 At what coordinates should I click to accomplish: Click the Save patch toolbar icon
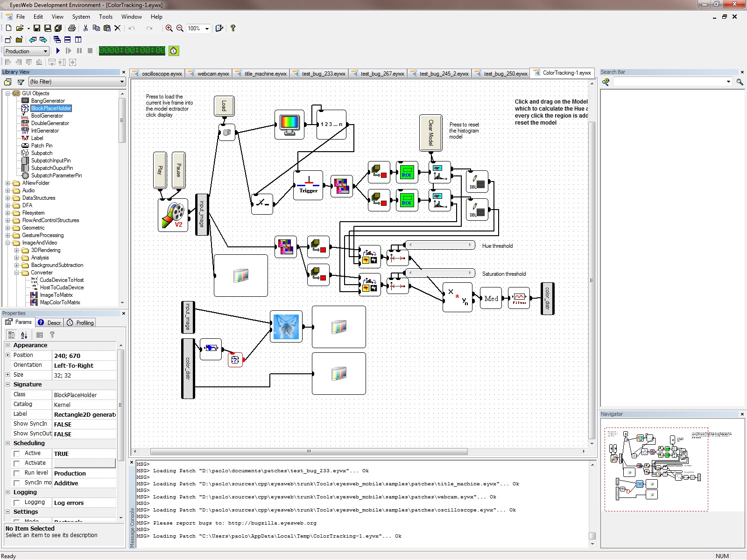pyautogui.click(x=37, y=28)
